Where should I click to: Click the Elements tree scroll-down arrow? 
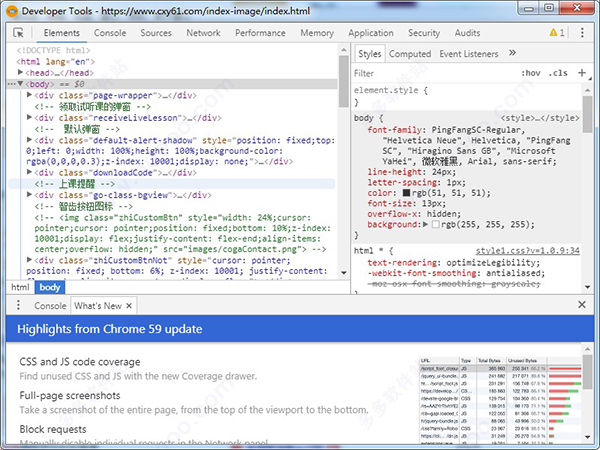pos(344,272)
